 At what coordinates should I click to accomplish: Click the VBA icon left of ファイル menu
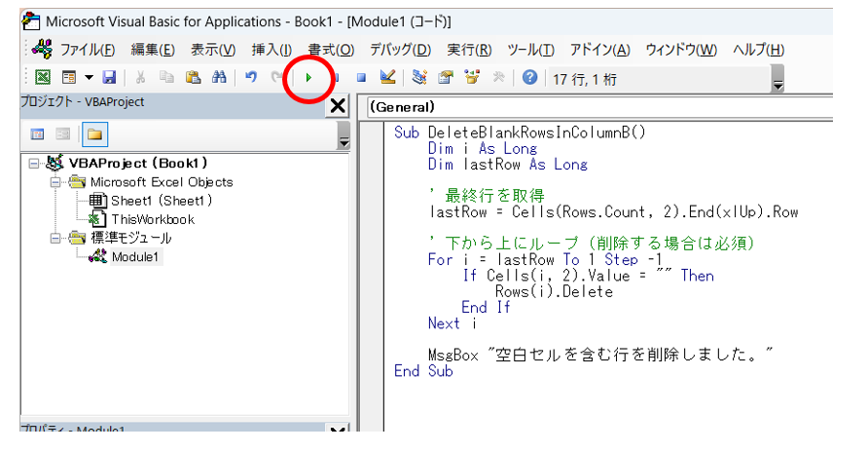tap(42, 50)
